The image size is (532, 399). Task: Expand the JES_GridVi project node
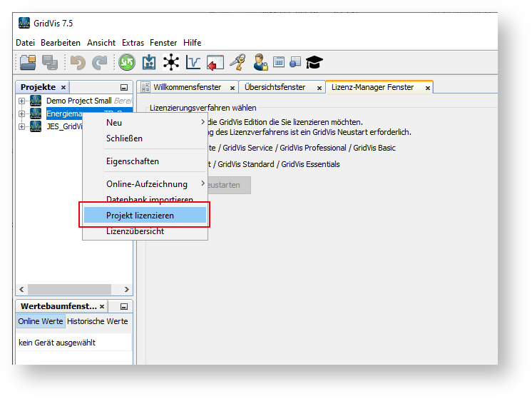point(21,126)
